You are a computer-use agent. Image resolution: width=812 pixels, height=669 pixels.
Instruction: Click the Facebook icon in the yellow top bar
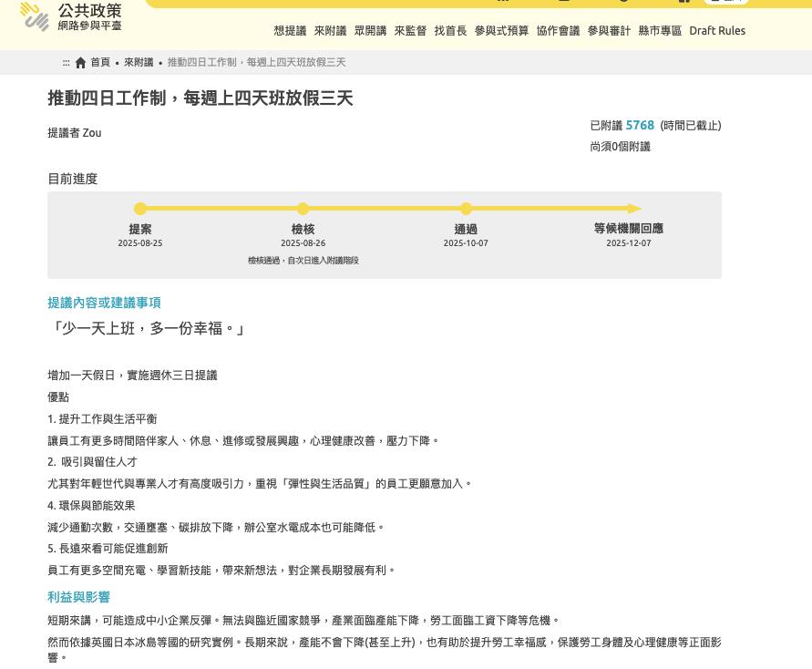point(684,2)
